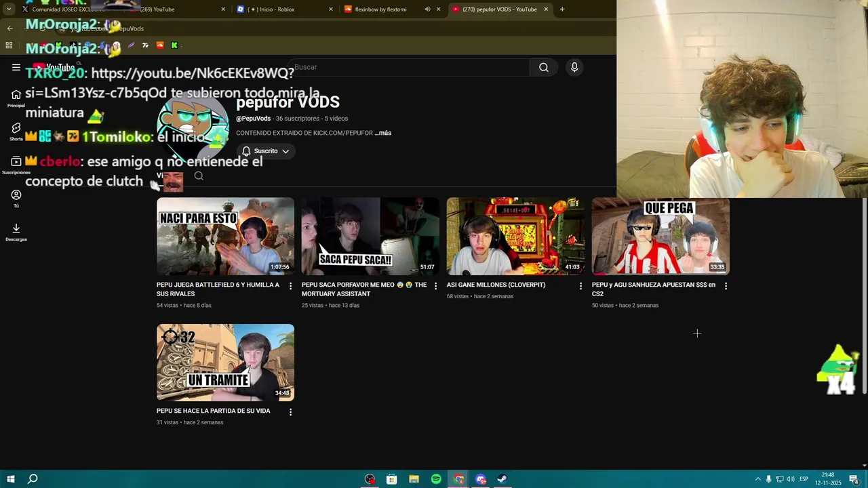This screenshot has height=488, width=868.
Task: Open options menu for Battlefield 6 video
Action: pos(291,287)
